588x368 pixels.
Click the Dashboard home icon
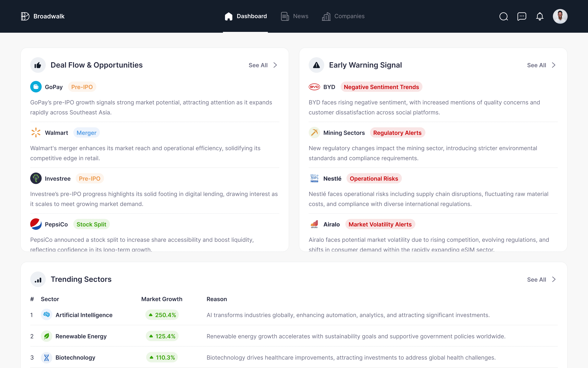[229, 16]
